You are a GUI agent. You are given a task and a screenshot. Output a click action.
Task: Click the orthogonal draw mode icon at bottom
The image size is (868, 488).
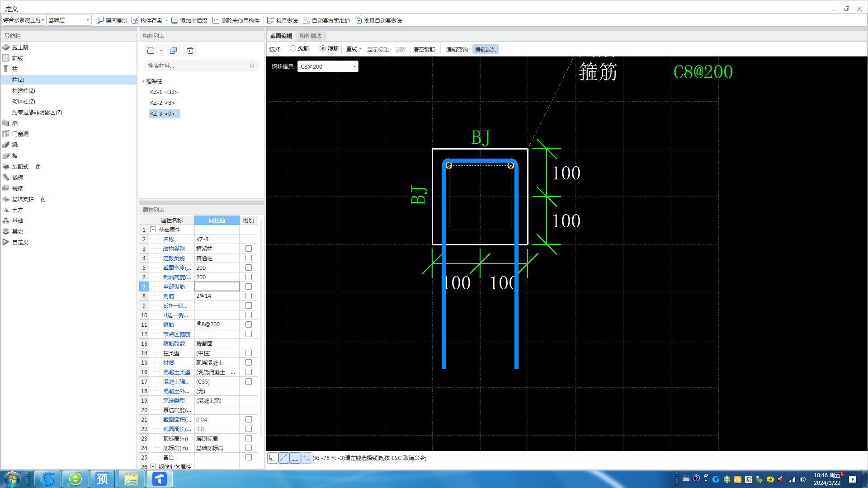coord(273,458)
